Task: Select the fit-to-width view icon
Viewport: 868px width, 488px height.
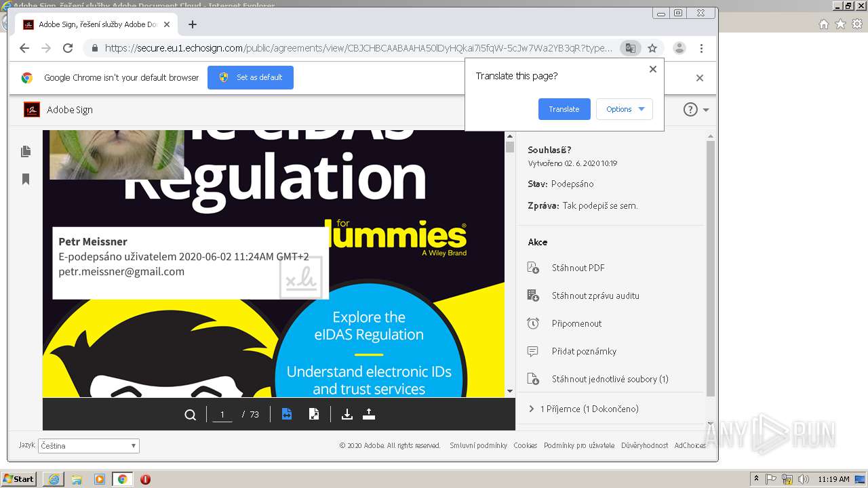Action: pos(287,414)
